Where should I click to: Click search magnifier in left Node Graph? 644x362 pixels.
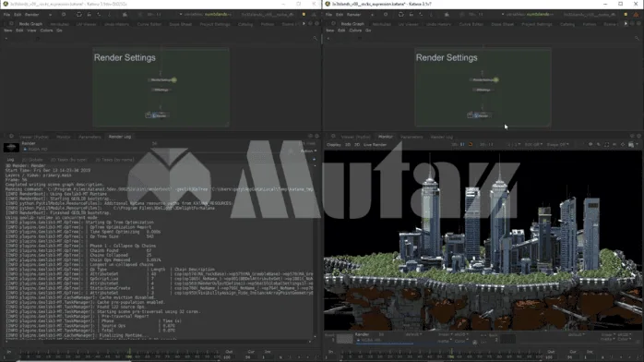coord(315,38)
